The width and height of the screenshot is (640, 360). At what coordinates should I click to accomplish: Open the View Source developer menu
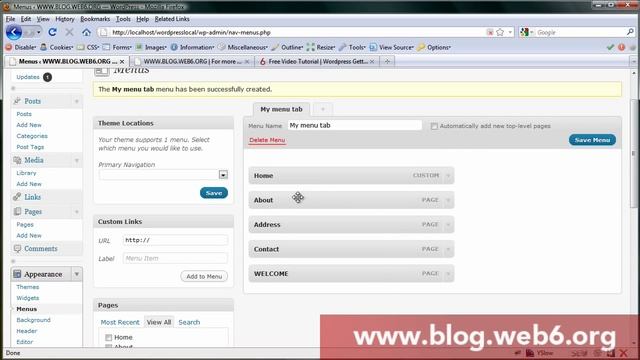pos(392,47)
